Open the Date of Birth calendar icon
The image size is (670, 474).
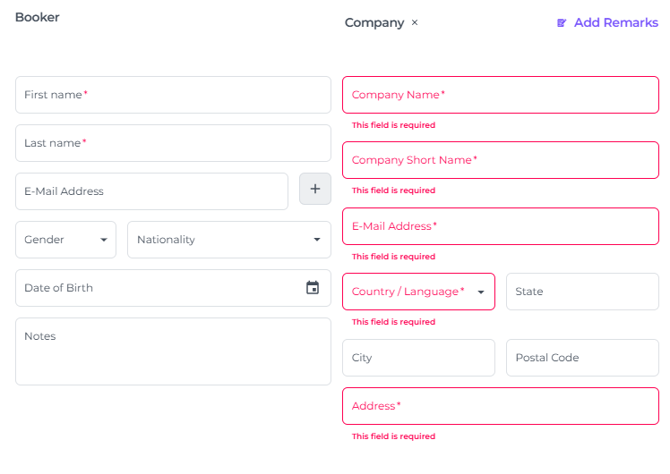(x=312, y=288)
